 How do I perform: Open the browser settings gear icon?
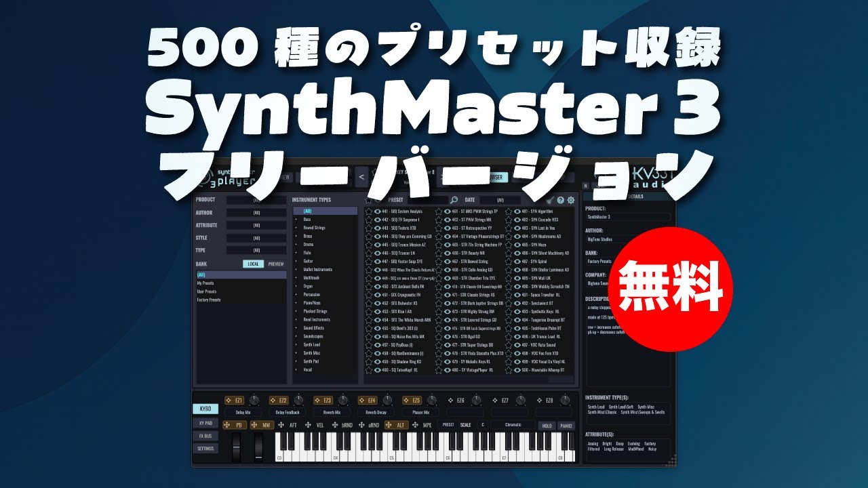[x=570, y=201]
